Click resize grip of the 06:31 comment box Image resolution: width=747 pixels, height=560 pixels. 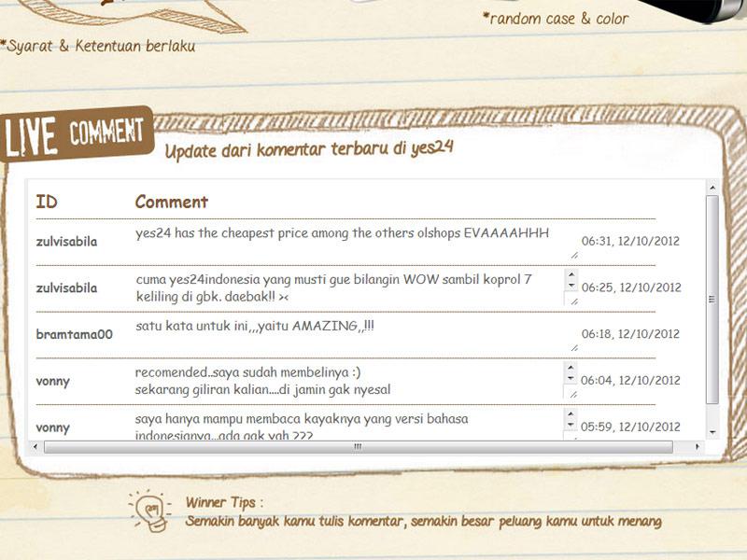tap(573, 254)
